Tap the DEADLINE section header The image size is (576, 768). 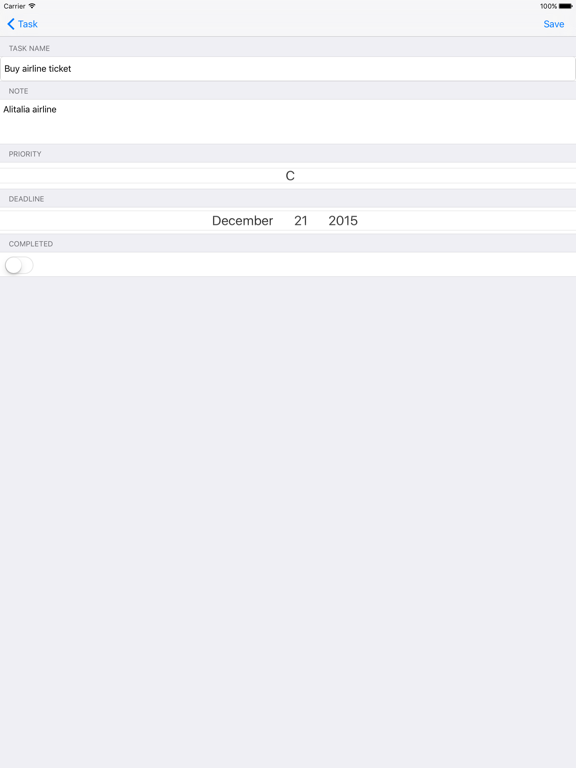26,199
